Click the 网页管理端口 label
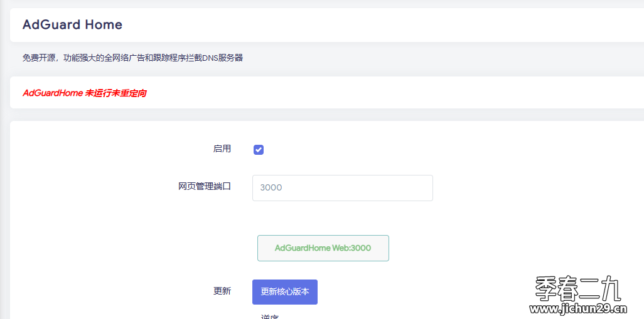The height and width of the screenshot is (319, 644). point(205,187)
